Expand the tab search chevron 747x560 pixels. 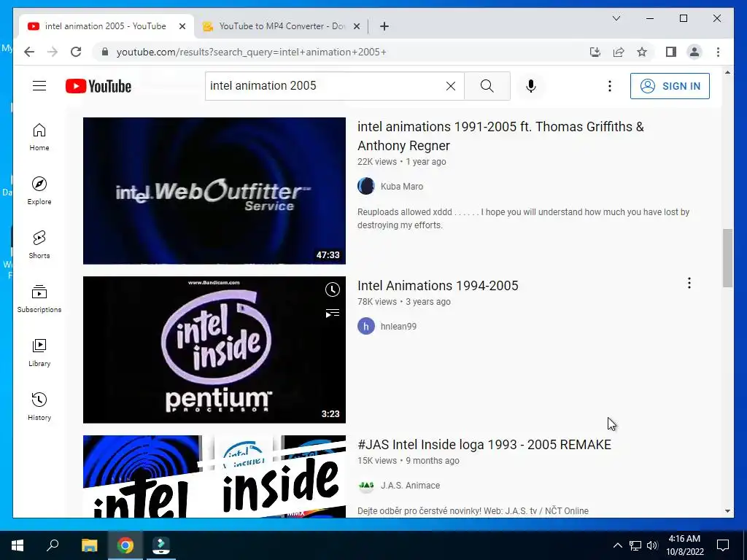616,18
